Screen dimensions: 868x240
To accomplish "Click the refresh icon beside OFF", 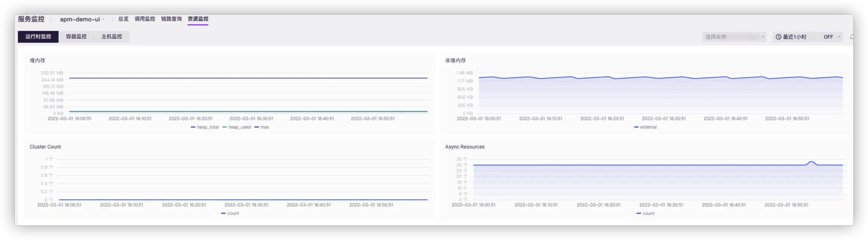I will (851, 37).
